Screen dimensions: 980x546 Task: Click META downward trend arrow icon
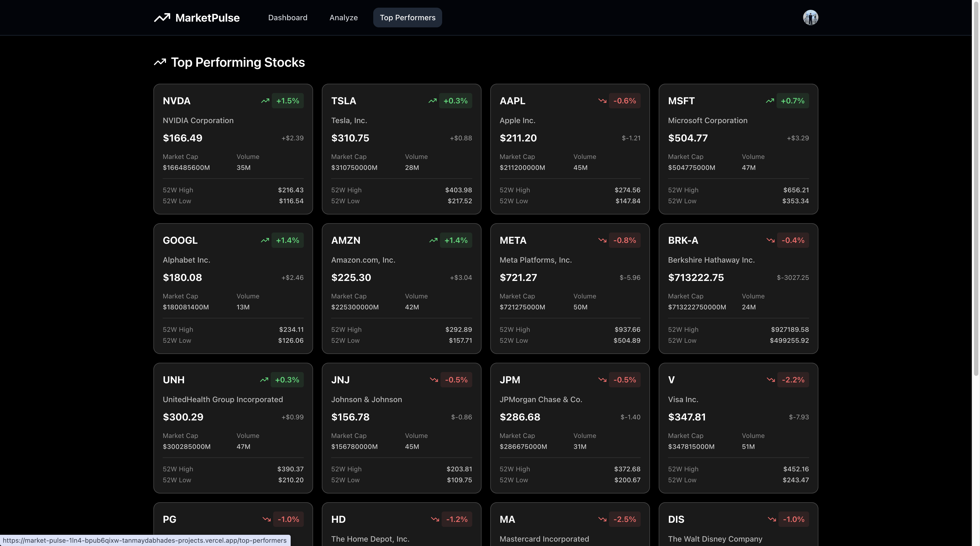click(602, 240)
